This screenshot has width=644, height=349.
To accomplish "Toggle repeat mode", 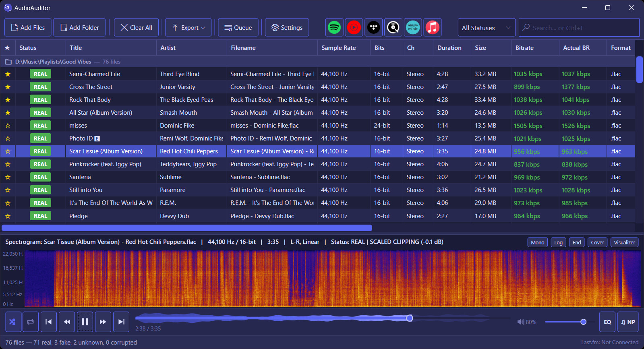I will [31, 322].
